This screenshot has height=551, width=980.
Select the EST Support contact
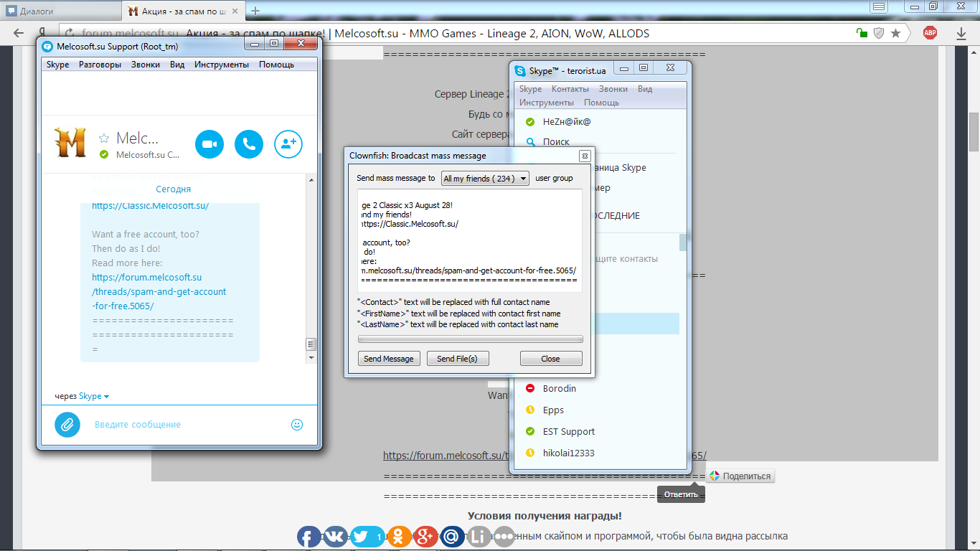569,432
